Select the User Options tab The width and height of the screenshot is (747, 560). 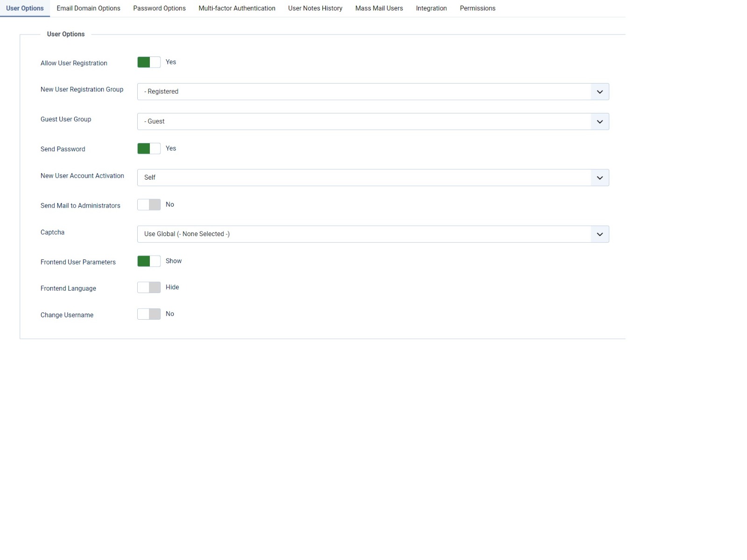pos(25,8)
